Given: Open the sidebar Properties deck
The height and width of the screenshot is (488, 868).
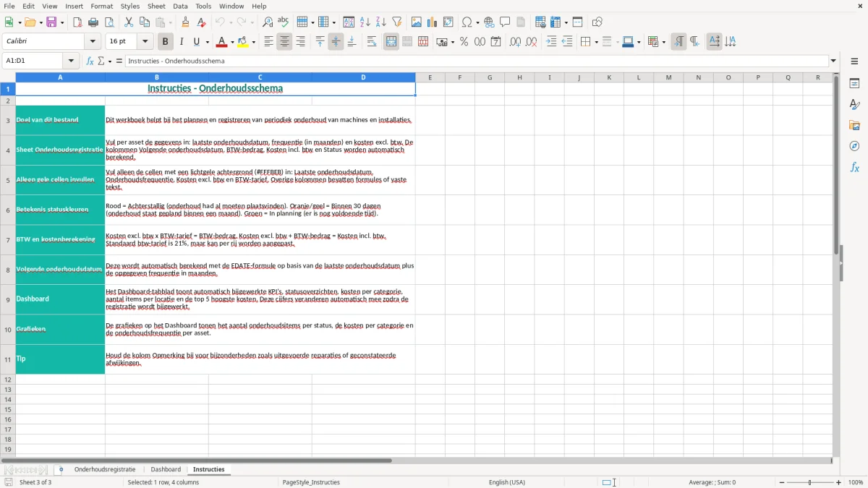Looking at the screenshot, I should [x=854, y=84].
